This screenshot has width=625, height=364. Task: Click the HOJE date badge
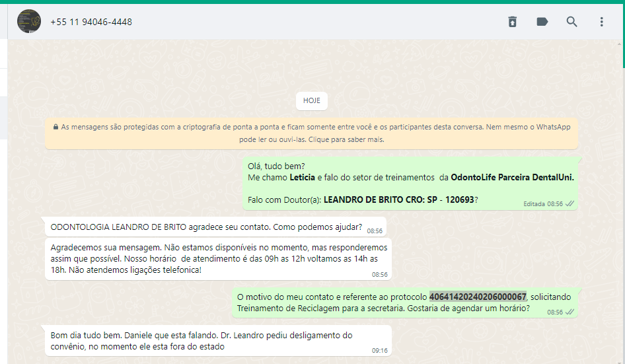312,101
